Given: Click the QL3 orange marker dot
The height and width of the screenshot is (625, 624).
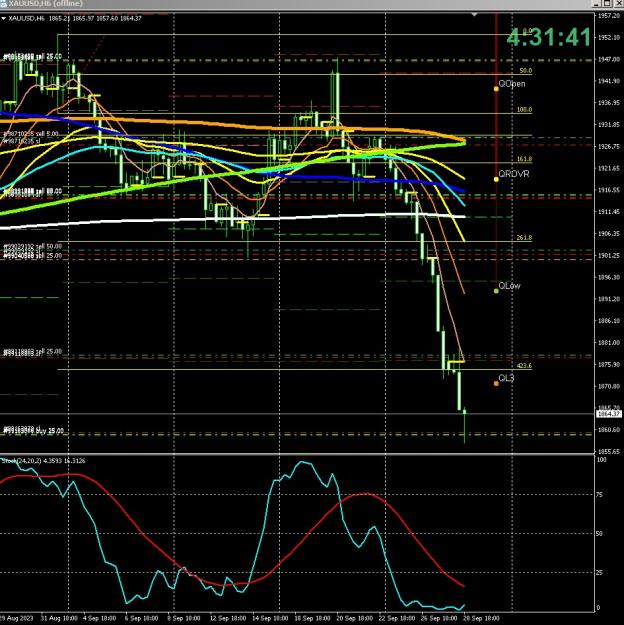Looking at the screenshot, I should coord(496,383).
